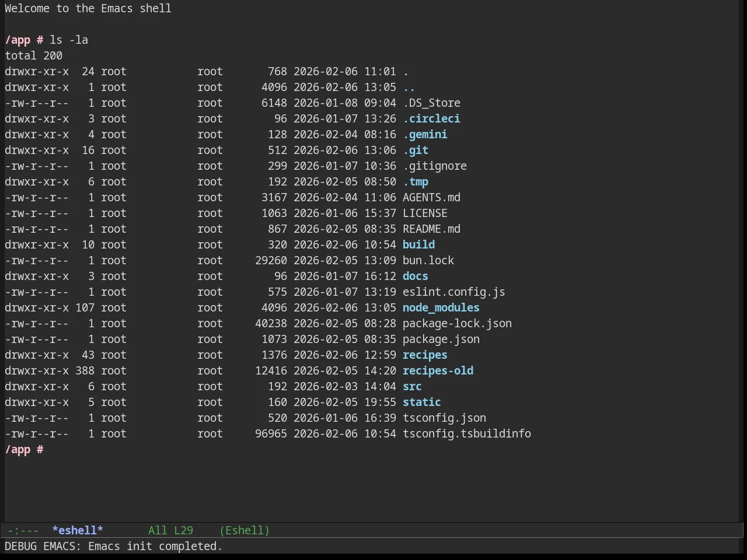Click the .git directory entry
The width and height of the screenshot is (747, 560).
(x=416, y=150)
